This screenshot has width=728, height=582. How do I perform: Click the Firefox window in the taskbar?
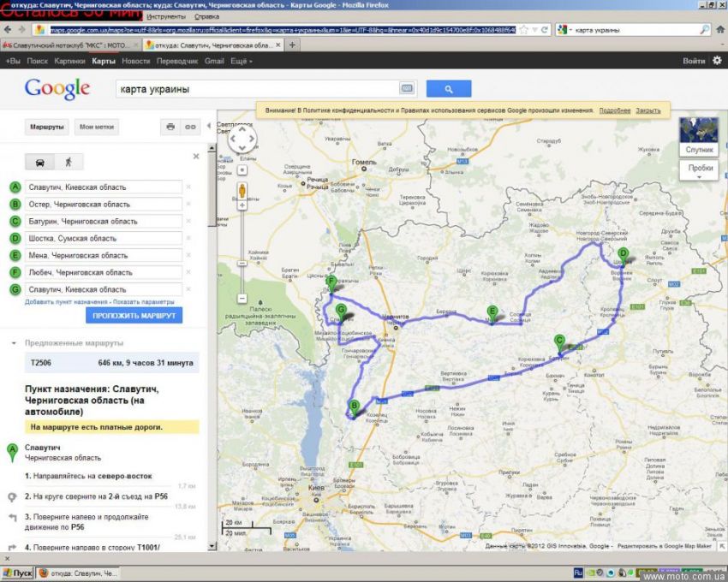(78, 573)
